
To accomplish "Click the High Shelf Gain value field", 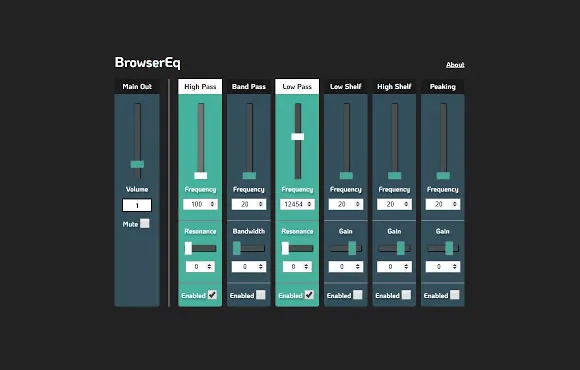I will point(394,267).
